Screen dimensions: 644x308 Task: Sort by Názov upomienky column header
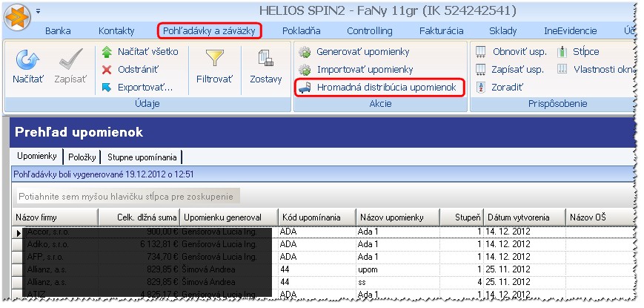click(x=398, y=217)
